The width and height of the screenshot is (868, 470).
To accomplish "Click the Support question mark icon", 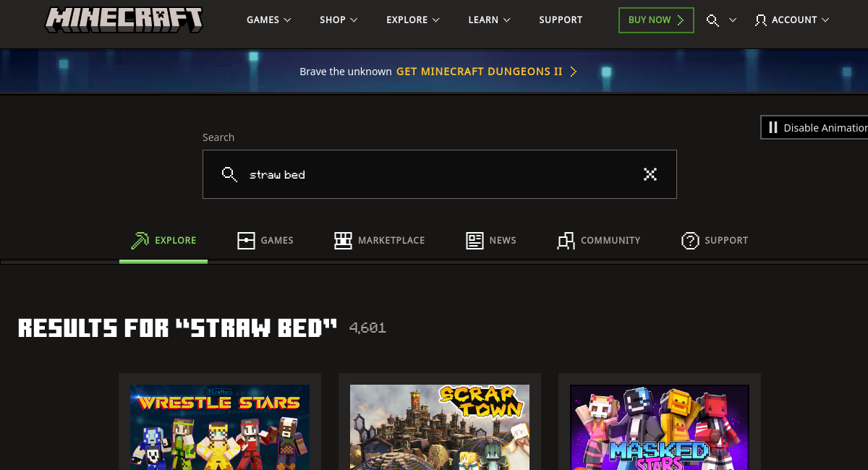I will pyautogui.click(x=690, y=241).
